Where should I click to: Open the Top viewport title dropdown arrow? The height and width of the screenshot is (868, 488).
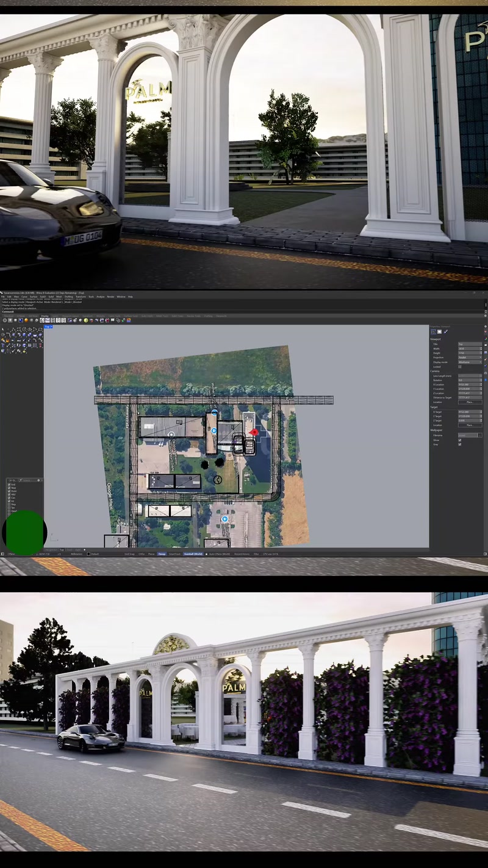coord(51,327)
